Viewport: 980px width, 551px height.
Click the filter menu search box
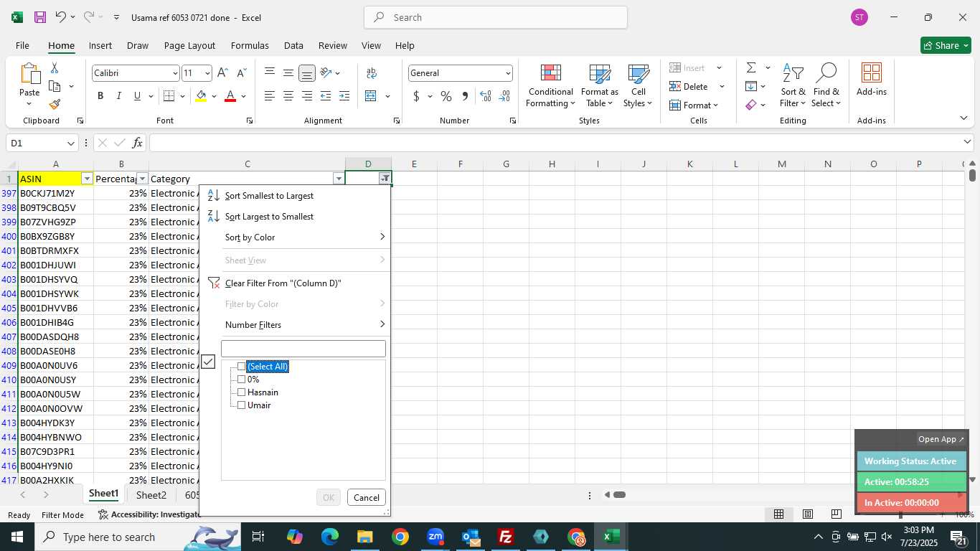303,349
